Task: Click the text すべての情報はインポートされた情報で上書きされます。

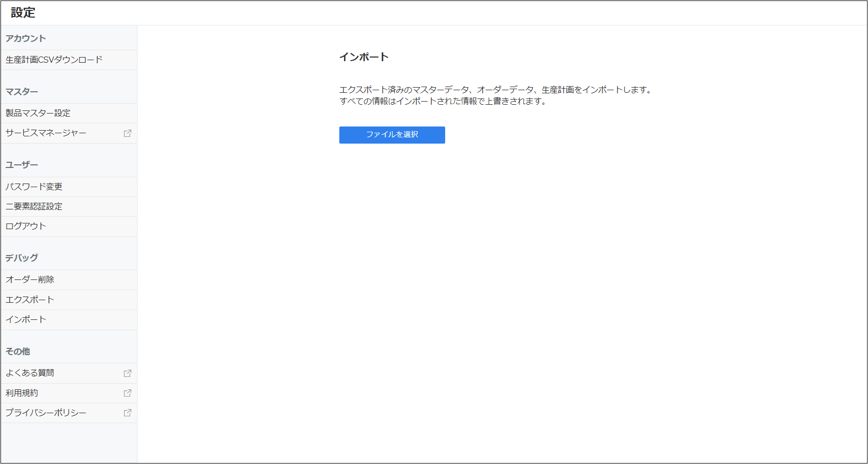Action: (444, 101)
